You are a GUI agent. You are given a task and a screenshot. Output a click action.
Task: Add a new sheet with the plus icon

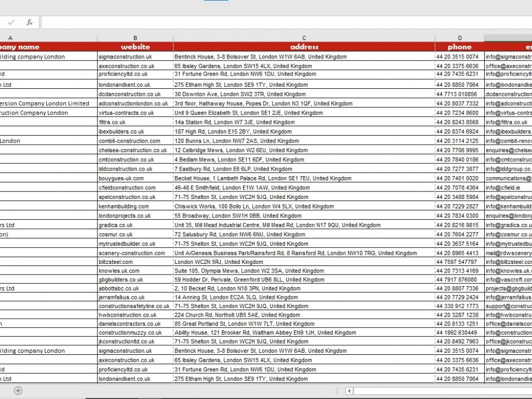click(x=18, y=391)
